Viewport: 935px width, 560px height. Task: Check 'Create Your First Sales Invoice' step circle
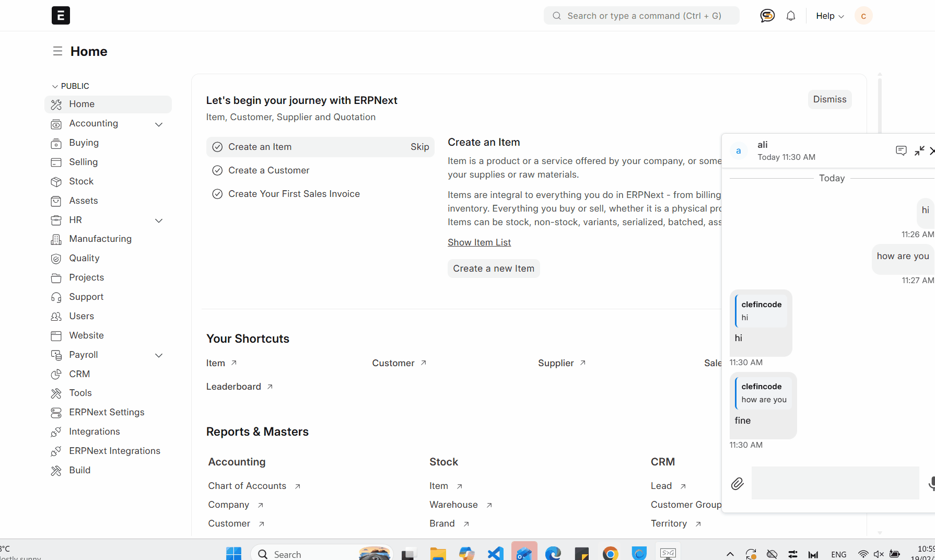coord(217,194)
